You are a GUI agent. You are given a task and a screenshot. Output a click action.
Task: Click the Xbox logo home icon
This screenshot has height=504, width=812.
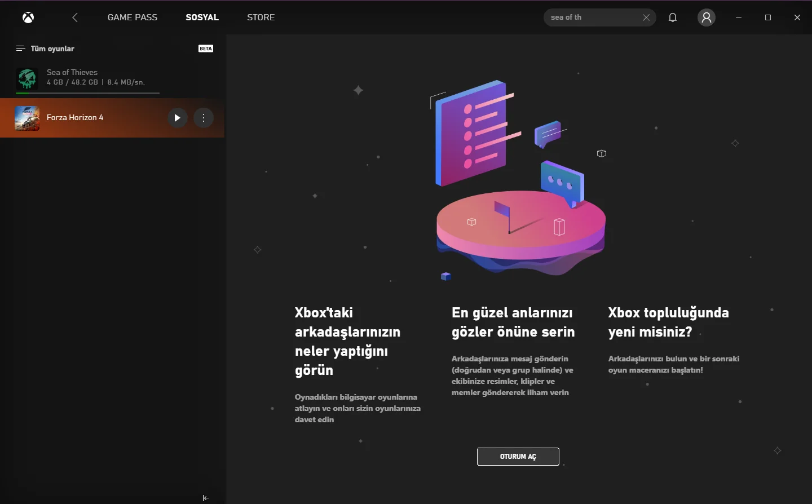point(28,17)
